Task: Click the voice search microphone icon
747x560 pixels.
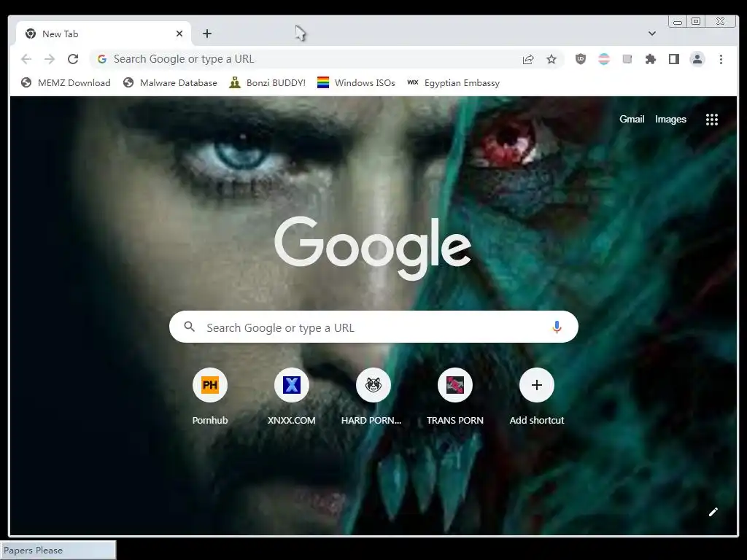Action: pyautogui.click(x=557, y=327)
